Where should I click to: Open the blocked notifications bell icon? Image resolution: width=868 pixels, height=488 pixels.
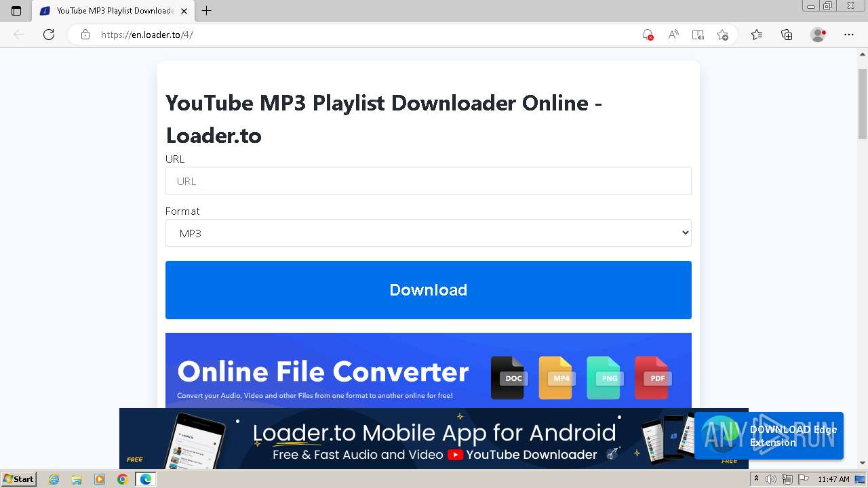(x=648, y=35)
